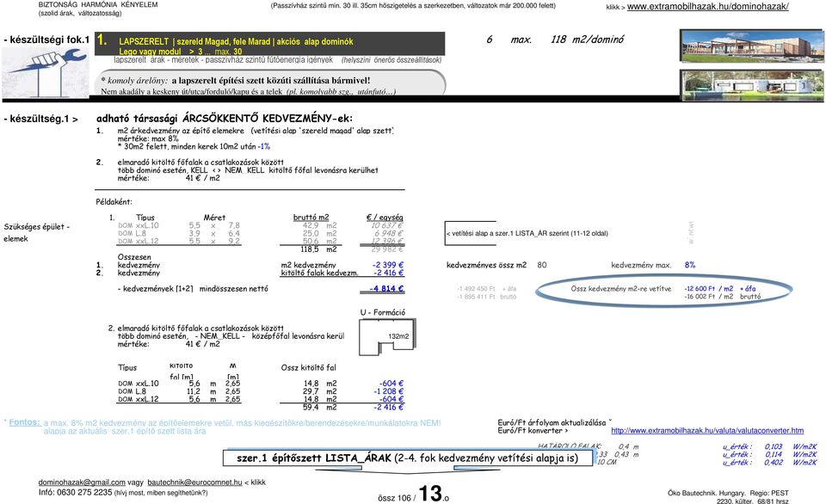Select the underlined € / egység column header
The image size is (826, 504).
pyautogui.click(x=385, y=217)
